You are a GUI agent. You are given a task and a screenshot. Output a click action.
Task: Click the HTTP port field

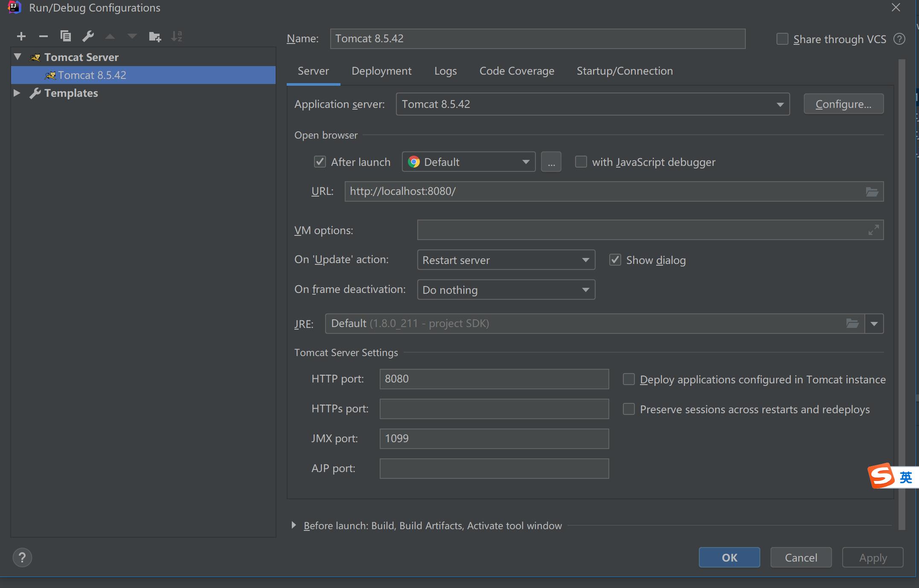(494, 379)
